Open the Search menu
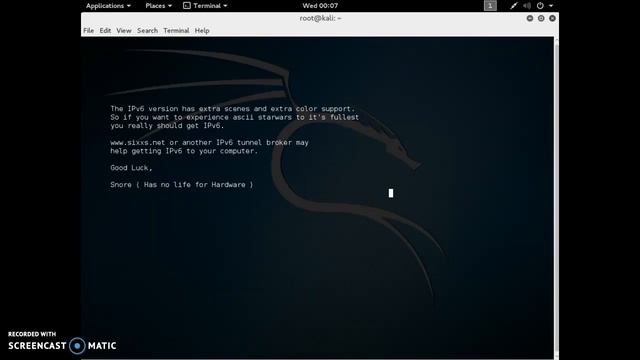 (x=147, y=31)
